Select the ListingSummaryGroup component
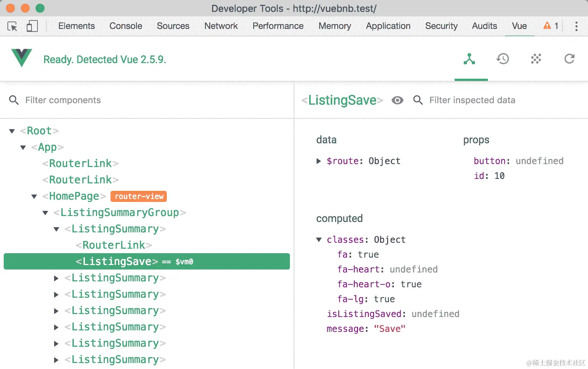The height and width of the screenshot is (369, 588). pos(120,212)
